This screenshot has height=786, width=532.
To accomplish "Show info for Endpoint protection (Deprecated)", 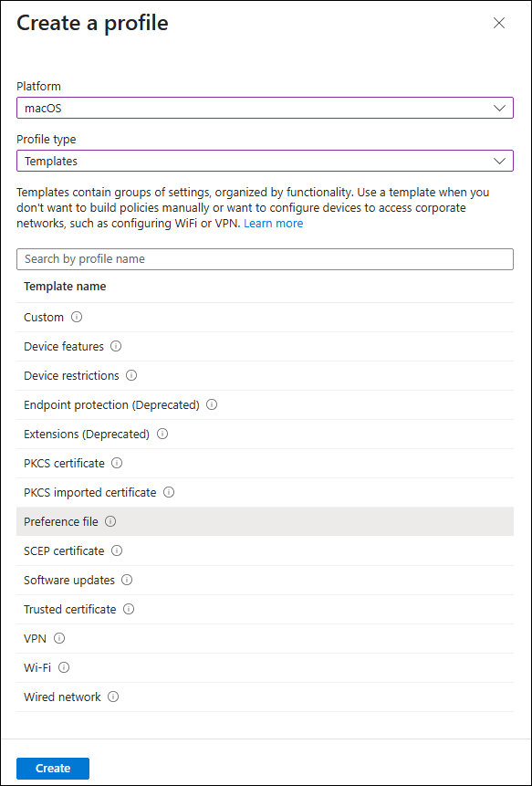I will point(212,404).
